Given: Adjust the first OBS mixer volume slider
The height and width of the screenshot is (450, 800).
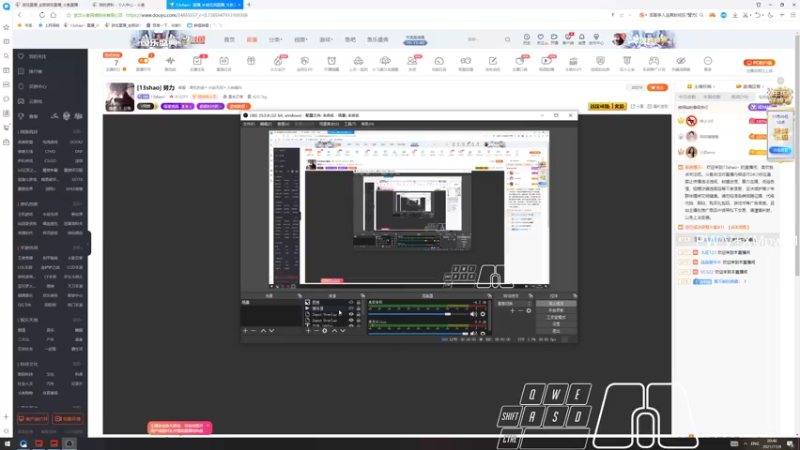Looking at the screenshot, I should coord(418,314).
